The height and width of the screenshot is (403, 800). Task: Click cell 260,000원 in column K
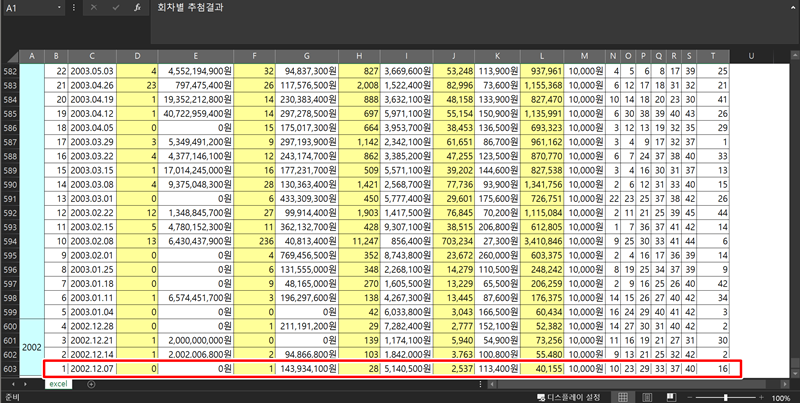pyautogui.click(x=497, y=255)
